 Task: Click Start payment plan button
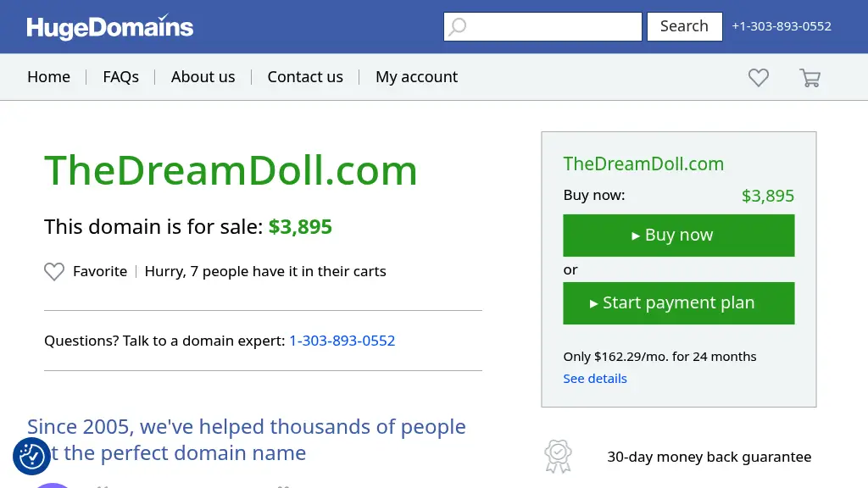click(678, 303)
